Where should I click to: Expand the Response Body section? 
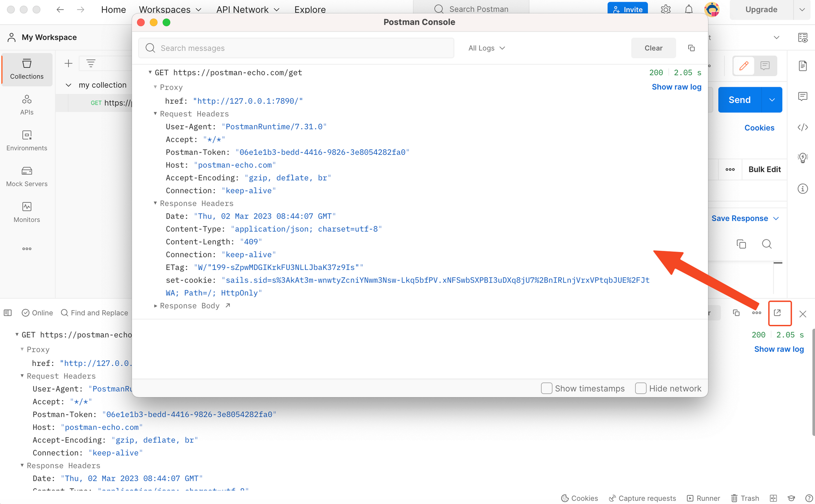pyautogui.click(x=189, y=306)
